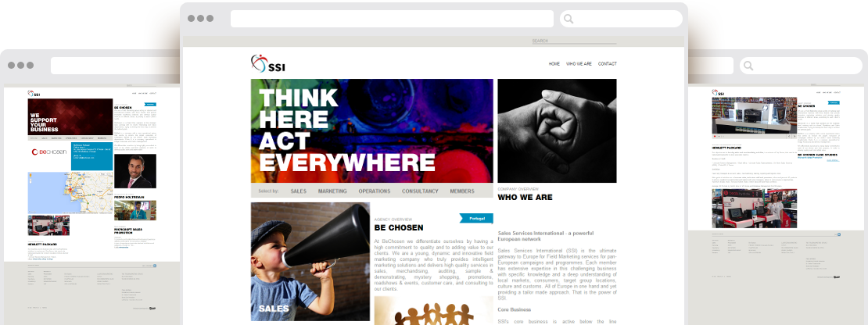Click the magnifier icon in right browser window
The height and width of the screenshot is (325, 868).
click(748, 66)
